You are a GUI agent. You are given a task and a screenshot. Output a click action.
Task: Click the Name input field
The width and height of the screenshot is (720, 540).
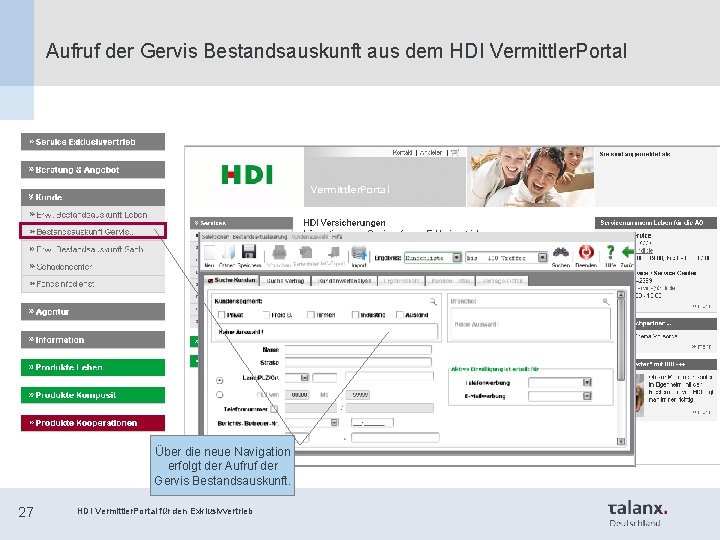358,350
